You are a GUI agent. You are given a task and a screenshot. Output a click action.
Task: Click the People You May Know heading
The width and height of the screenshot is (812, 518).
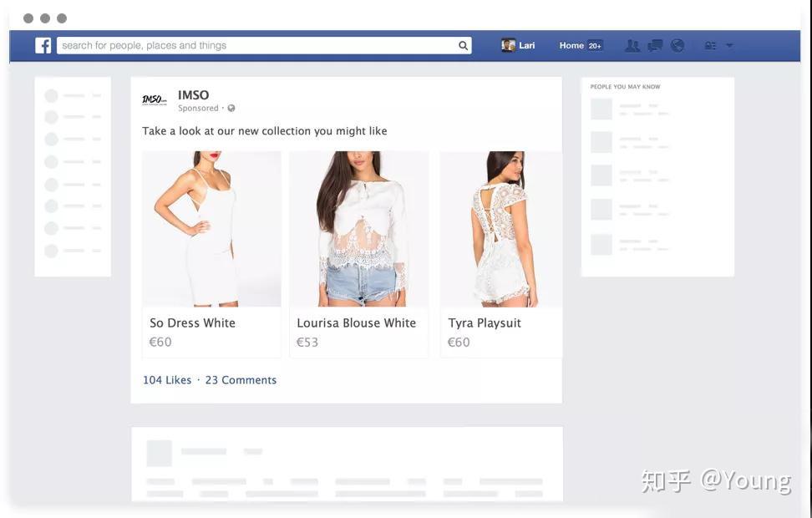click(x=625, y=87)
